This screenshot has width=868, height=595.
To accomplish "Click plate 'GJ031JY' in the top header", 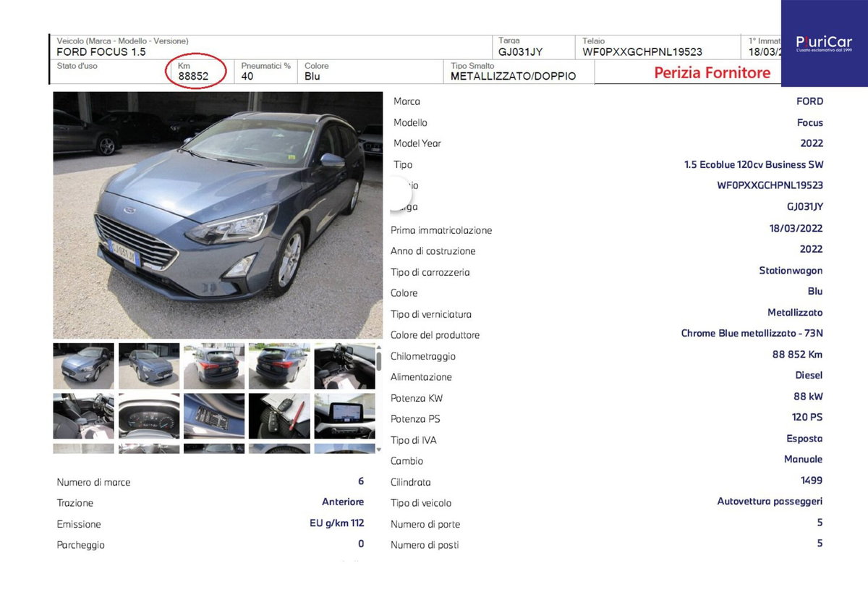I will (521, 52).
